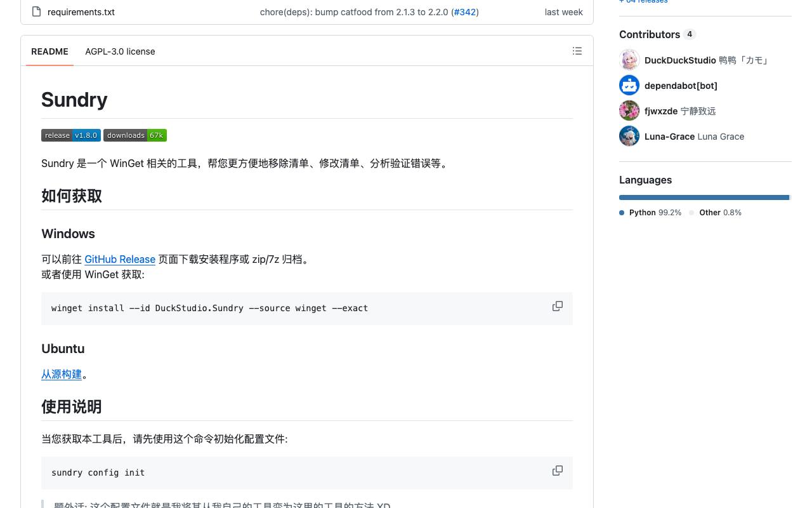812x508 pixels.
Task: Click the Contributors count 4 badge
Action: click(x=690, y=34)
